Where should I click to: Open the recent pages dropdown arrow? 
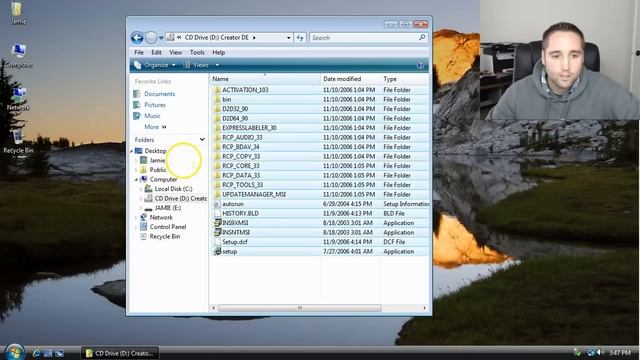[161, 38]
